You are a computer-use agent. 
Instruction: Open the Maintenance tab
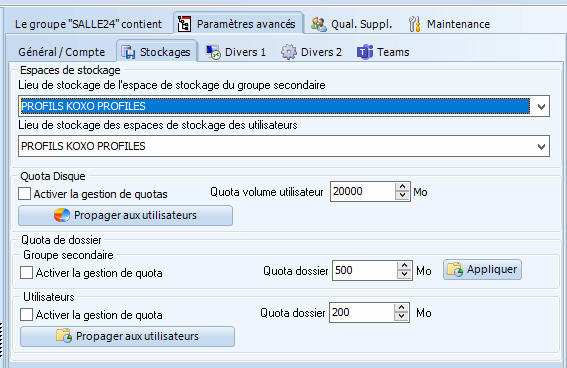click(x=449, y=24)
